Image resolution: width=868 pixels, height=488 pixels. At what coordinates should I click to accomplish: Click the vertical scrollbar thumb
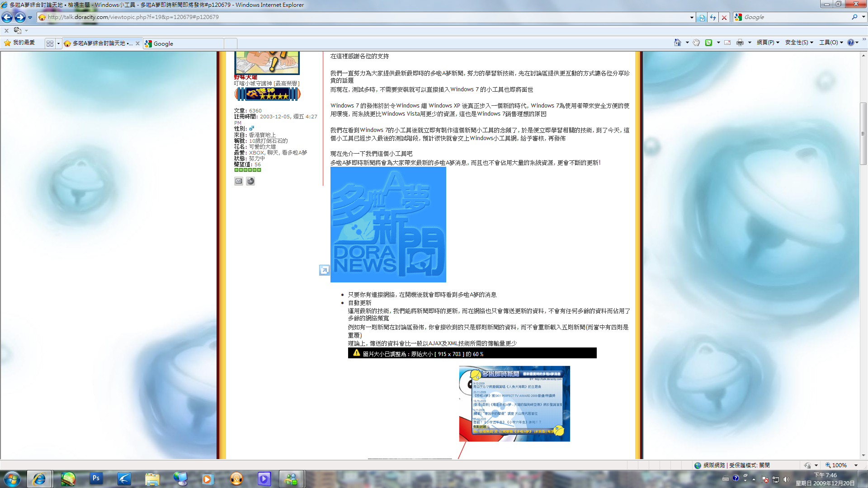click(x=863, y=134)
